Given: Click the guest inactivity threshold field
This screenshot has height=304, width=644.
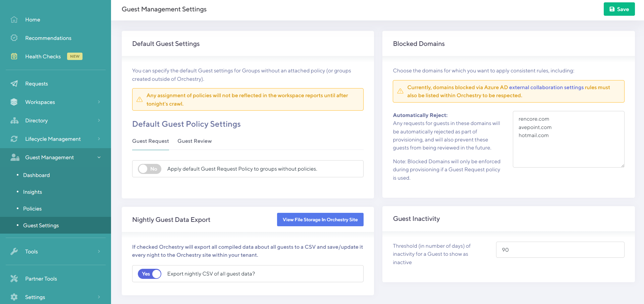Looking at the screenshot, I should coord(560,250).
